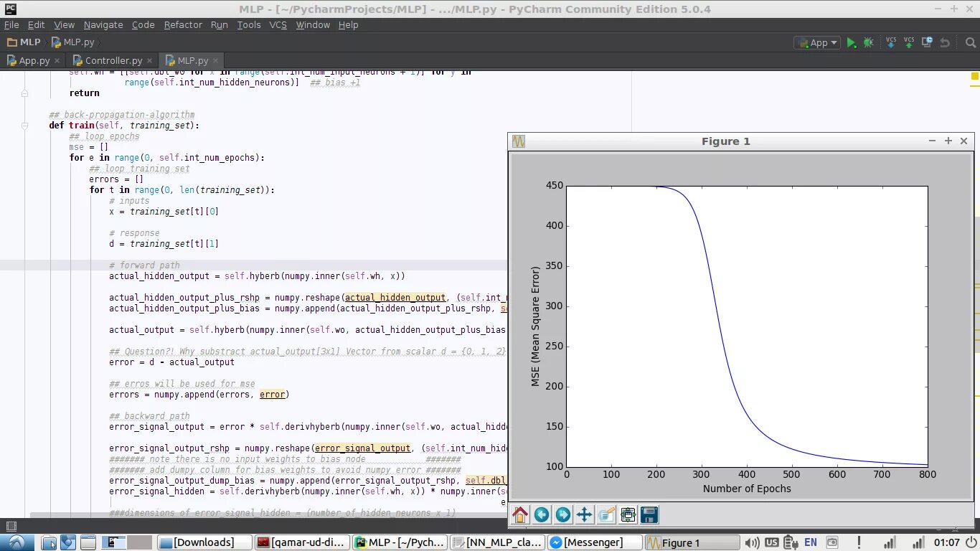
Task: Open the Edit menu
Action: pyautogui.click(x=36, y=24)
